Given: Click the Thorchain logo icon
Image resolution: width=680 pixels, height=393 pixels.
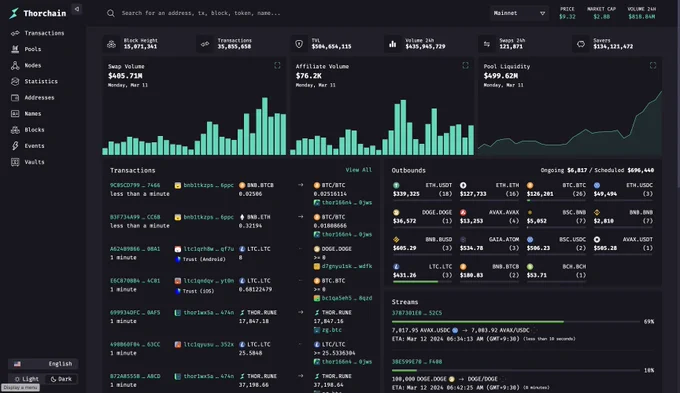Looking at the screenshot, I should [14, 13].
